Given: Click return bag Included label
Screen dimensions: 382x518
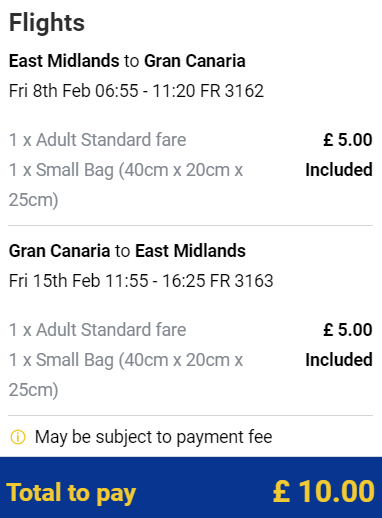Looking at the screenshot, I should pyautogui.click(x=339, y=360).
